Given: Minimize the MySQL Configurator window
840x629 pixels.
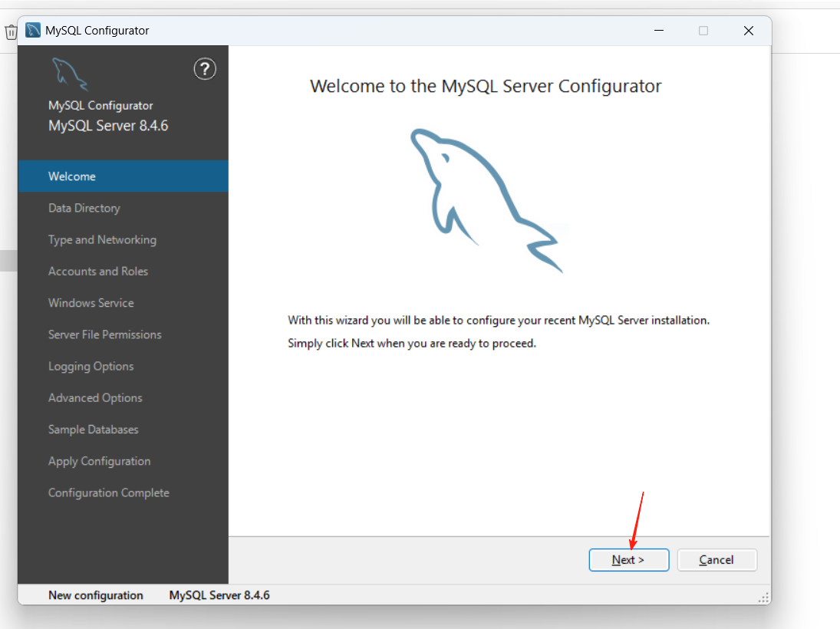Looking at the screenshot, I should tap(659, 31).
